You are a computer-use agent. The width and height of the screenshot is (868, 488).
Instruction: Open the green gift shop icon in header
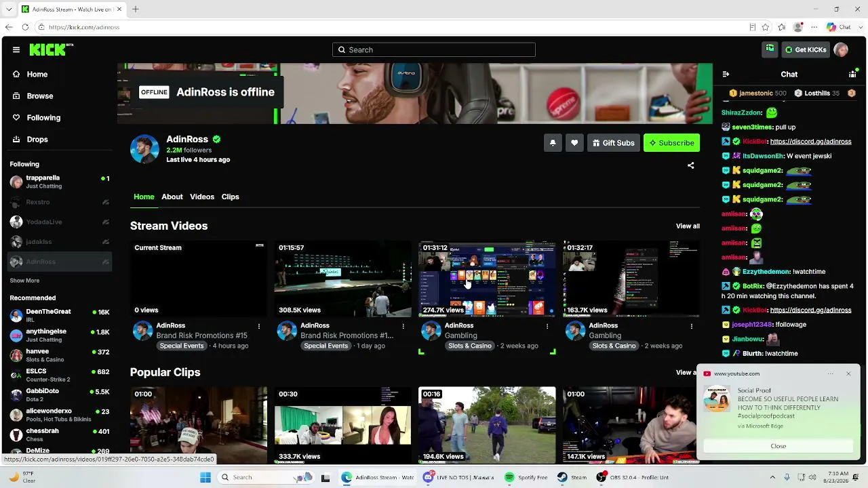770,49
